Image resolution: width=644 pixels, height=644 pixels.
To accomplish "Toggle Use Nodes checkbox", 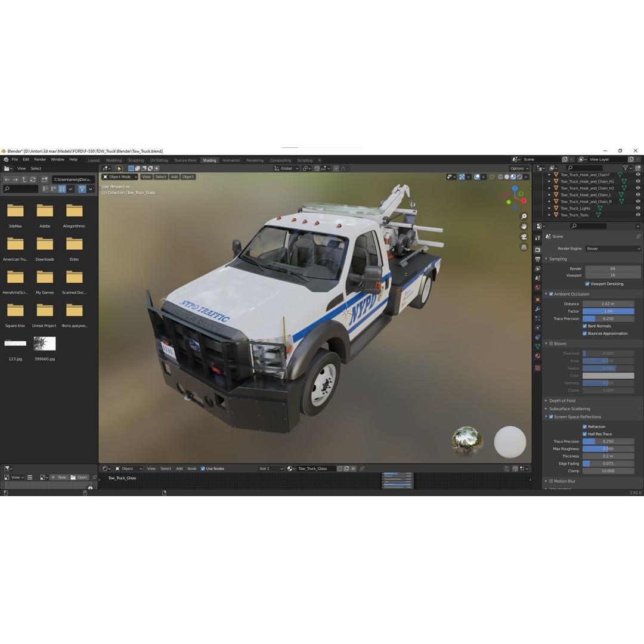I will (203, 469).
